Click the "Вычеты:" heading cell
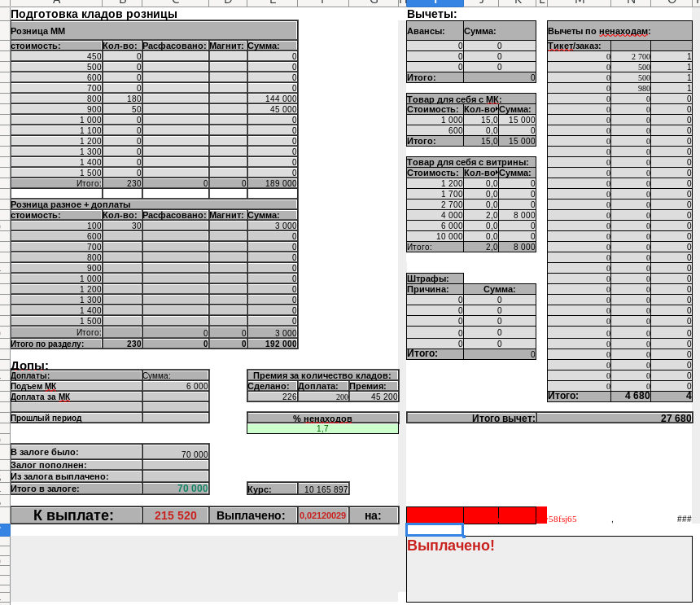The image size is (700, 605). click(x=431, y=14)
